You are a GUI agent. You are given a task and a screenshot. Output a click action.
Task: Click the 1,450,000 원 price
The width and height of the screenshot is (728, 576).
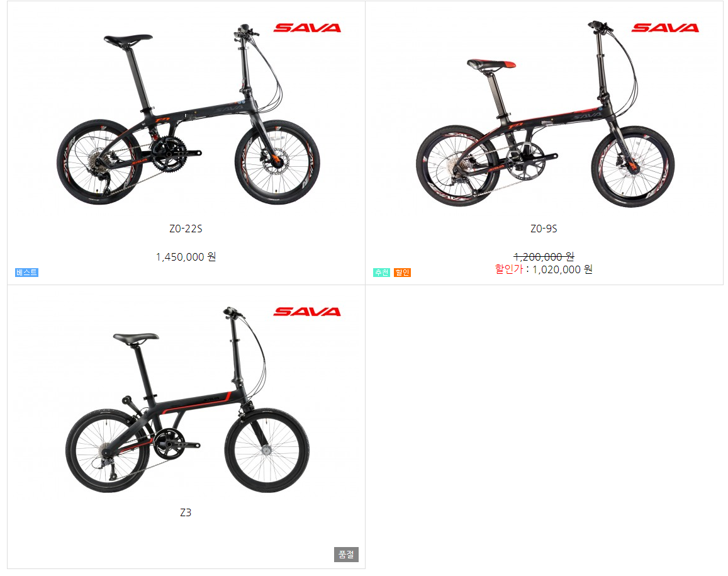point(186,257)
